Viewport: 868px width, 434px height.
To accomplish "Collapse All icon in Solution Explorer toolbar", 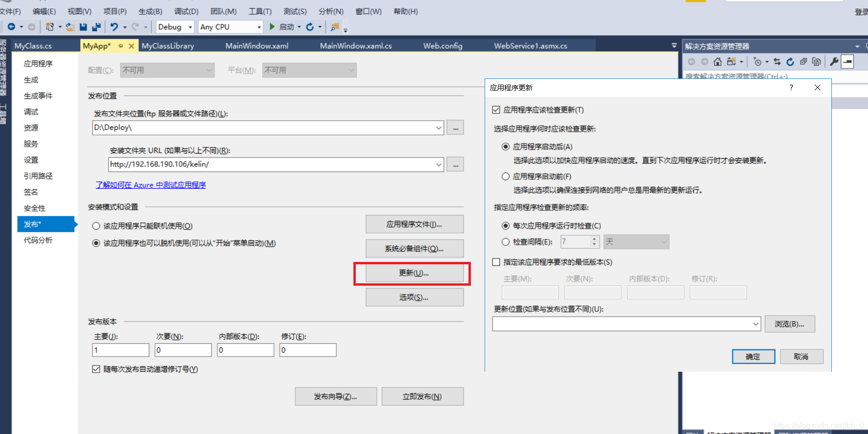I will 803,62.
